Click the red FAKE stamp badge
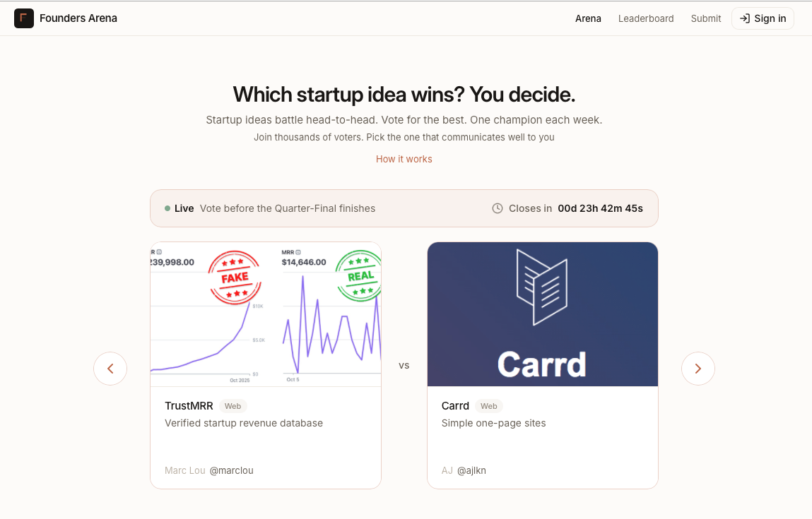Screen dimensions: 812x519 point(235,278)
